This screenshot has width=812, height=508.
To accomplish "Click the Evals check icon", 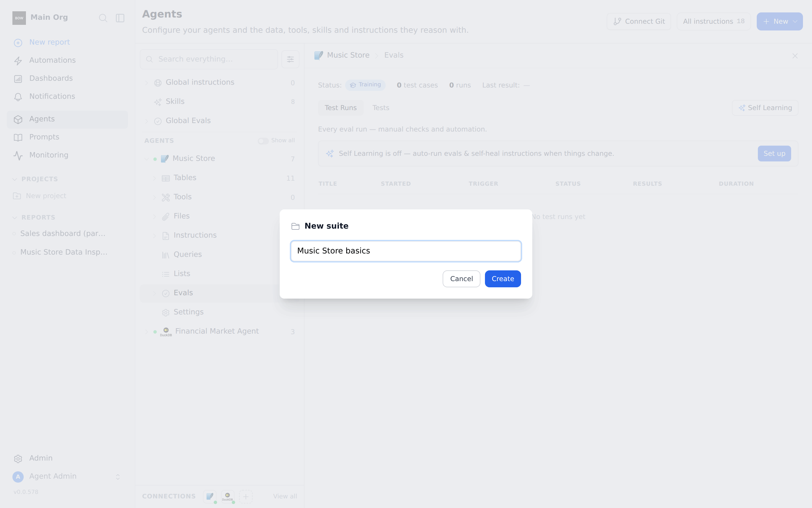I will coord(166,293).
